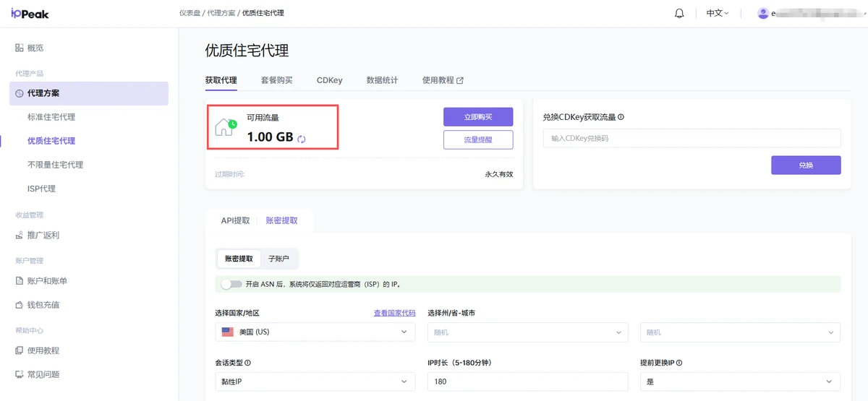Select the 子账户 segmented button

pos(278,258)
